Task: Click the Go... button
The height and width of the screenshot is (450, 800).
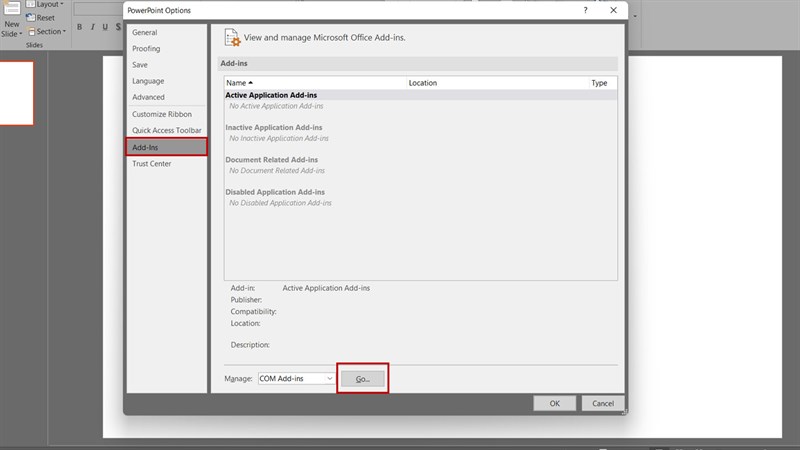Action: point(362,379)
